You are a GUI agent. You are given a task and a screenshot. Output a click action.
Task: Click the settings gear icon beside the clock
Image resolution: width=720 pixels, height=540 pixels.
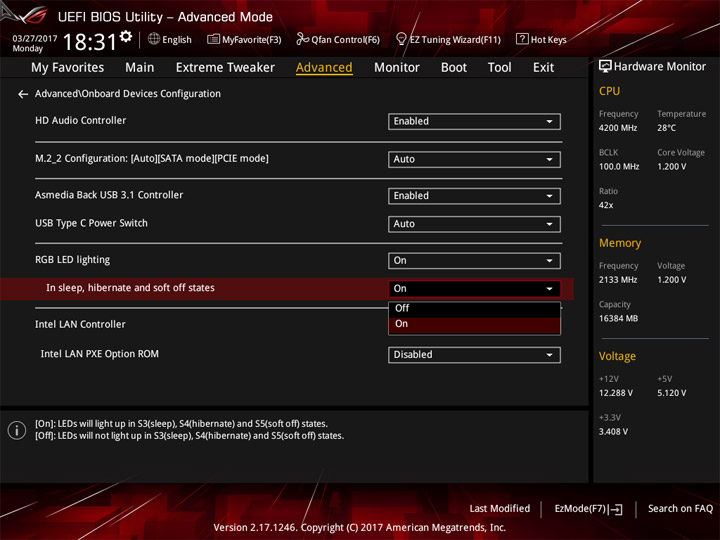coord(126,37)
